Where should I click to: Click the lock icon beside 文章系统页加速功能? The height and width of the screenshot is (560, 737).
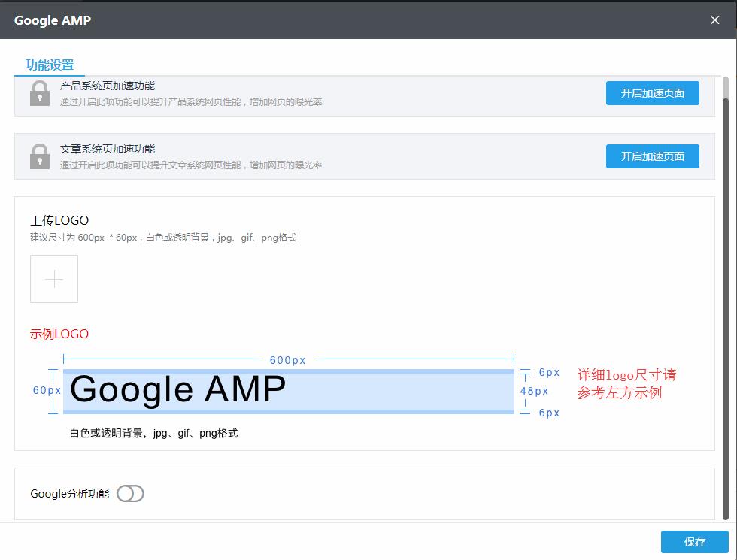click(x=40, y=156)
